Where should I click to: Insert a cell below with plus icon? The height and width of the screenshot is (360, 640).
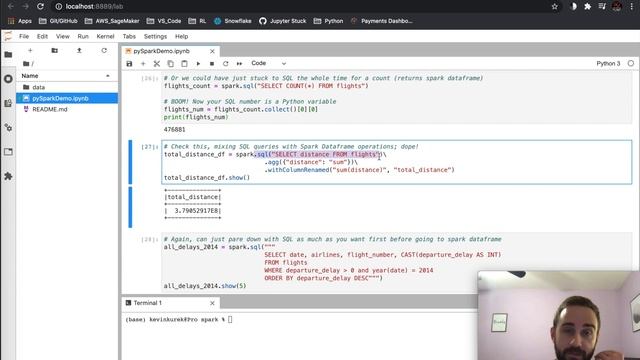[143, 64]
